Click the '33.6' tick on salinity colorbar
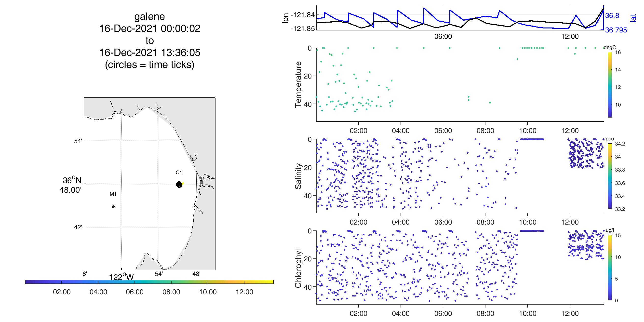This screenshot has width=644, height=322. 620,183
